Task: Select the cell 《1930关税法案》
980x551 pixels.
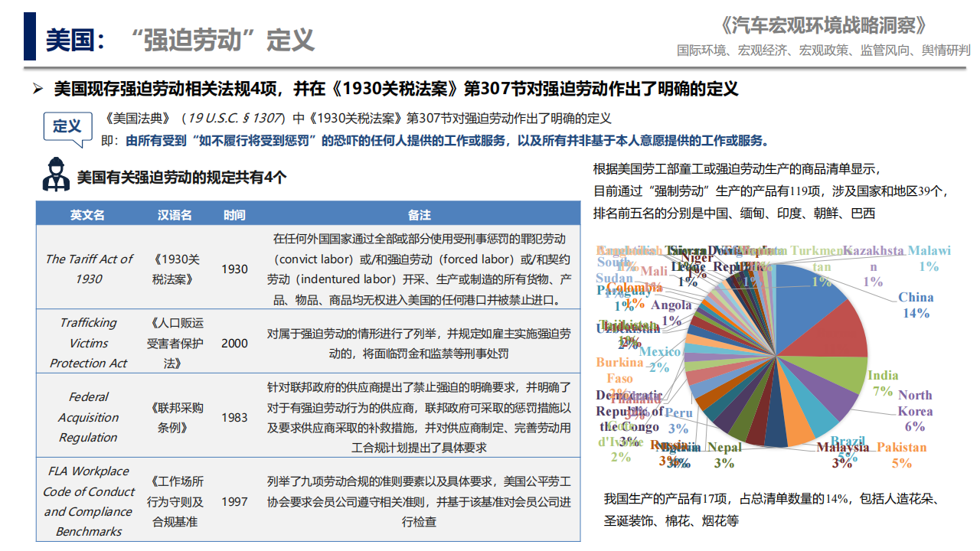Action: (175, 269)
